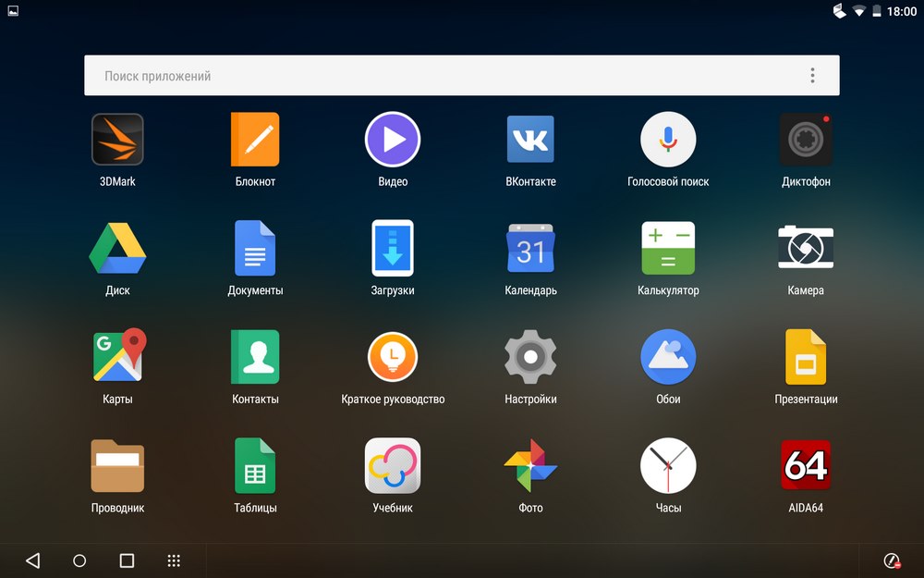Launch the Калькулятор app
Image resolution: width=924 pixels, height=578 pixels.
pyautogui.click(x=668, y=248)
